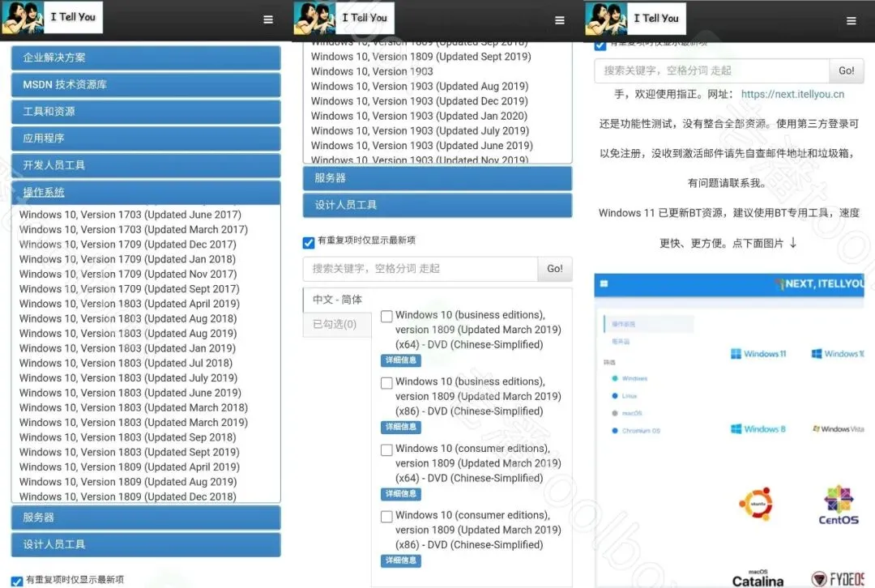This screenshot has width=875, height=588.
Task: Check Windows 10 business editions 1809 x64 DVD
Action: 386,317
